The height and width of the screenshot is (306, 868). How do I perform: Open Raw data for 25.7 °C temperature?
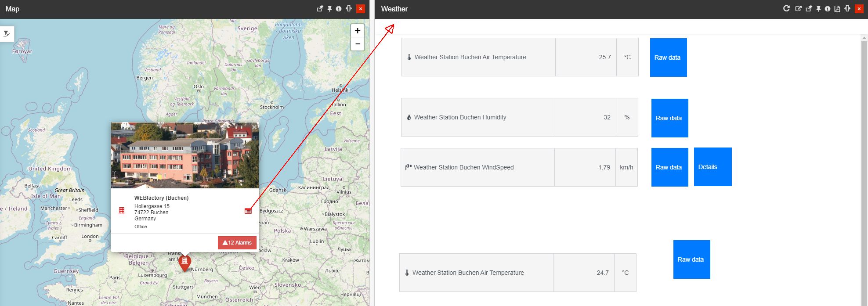668,58
